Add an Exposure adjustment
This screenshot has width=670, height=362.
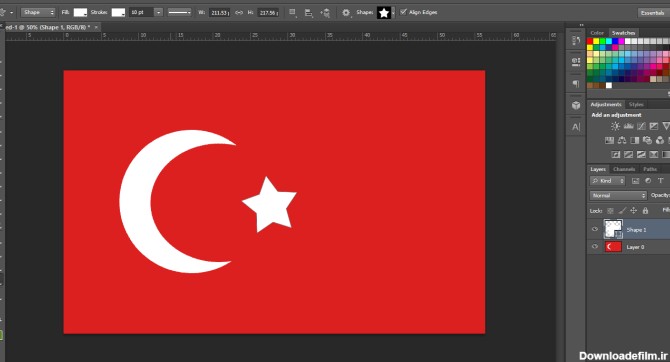coord(654,126)
